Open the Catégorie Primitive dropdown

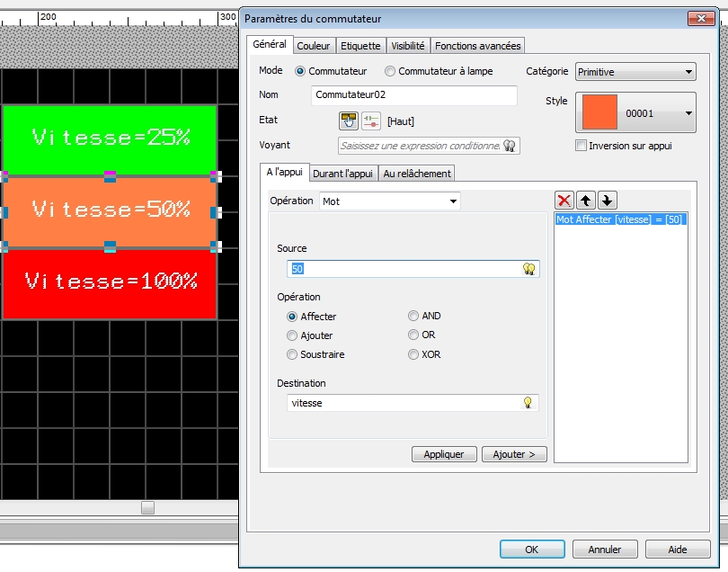pyautogui.click(x=635, y=72)
